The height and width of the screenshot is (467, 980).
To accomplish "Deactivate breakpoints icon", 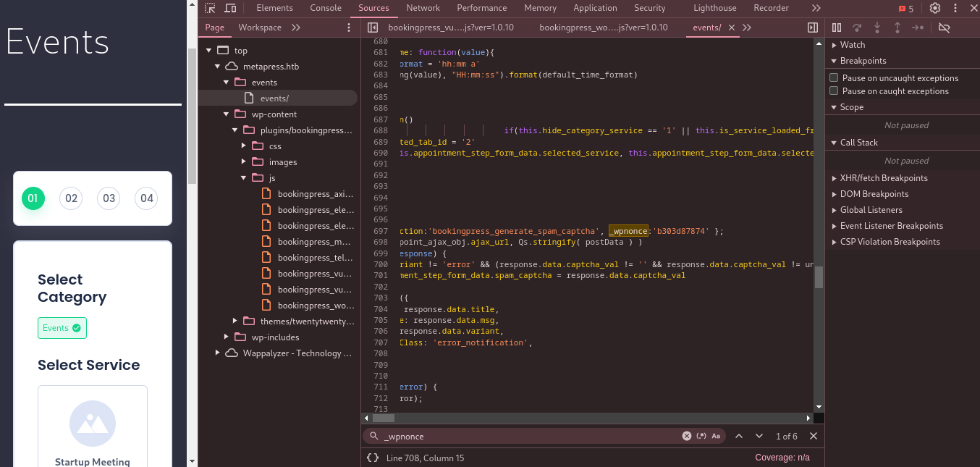I will (944, 28).
